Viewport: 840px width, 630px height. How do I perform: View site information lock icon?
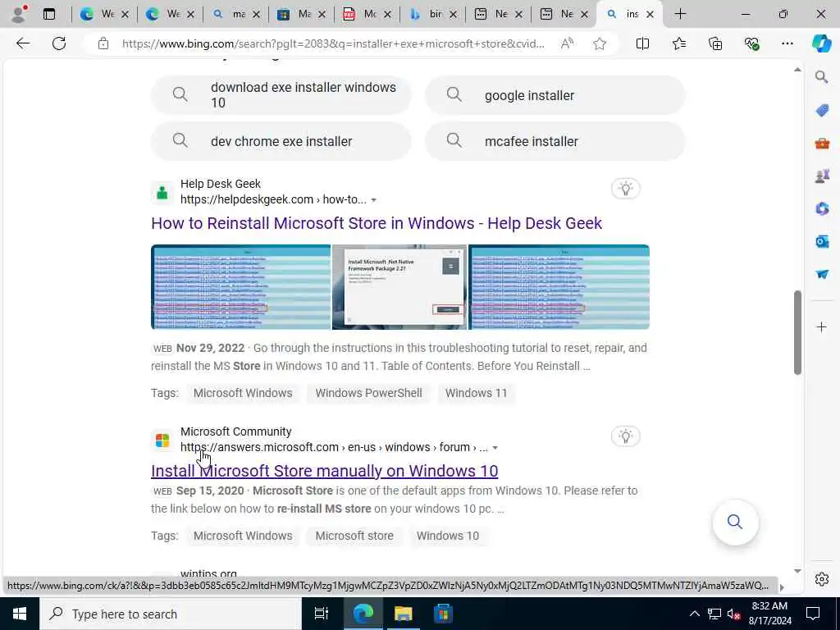pyautogui.click(x=103, y=43)
